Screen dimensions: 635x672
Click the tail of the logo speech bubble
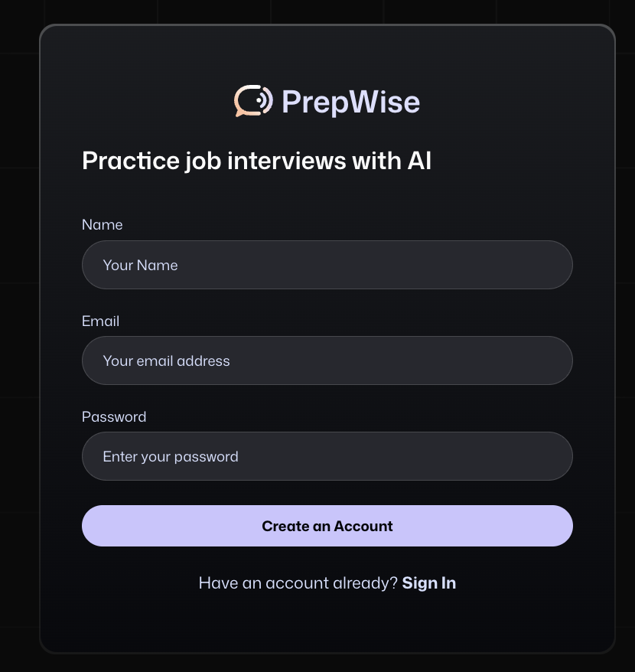pyautogui.click(x=239, y=113)
